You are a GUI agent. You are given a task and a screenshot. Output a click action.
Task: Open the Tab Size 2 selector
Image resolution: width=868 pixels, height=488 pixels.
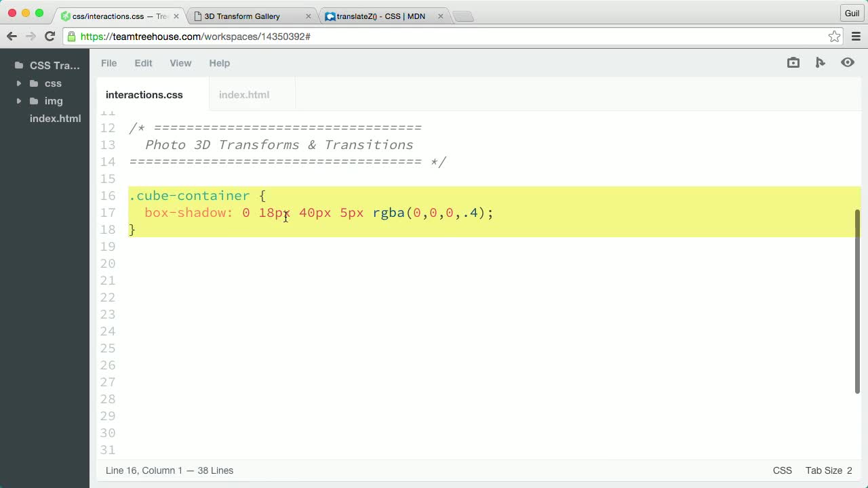(x=828, y=470)
